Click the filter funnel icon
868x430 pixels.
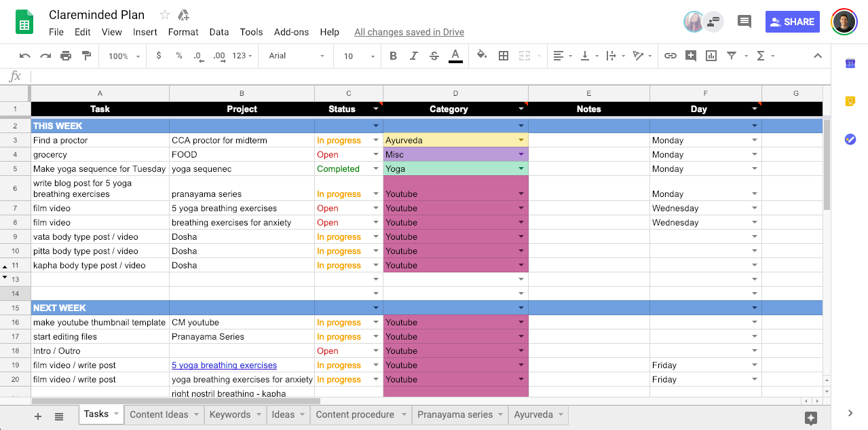click(732, 56)
